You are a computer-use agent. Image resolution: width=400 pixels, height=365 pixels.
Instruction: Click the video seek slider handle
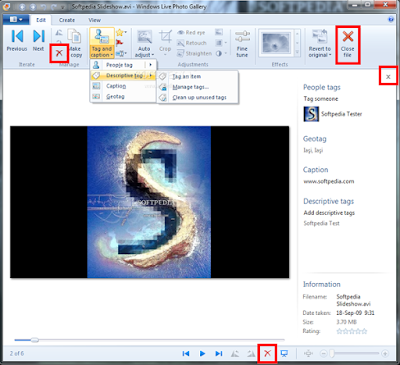(x=35, y=340)
